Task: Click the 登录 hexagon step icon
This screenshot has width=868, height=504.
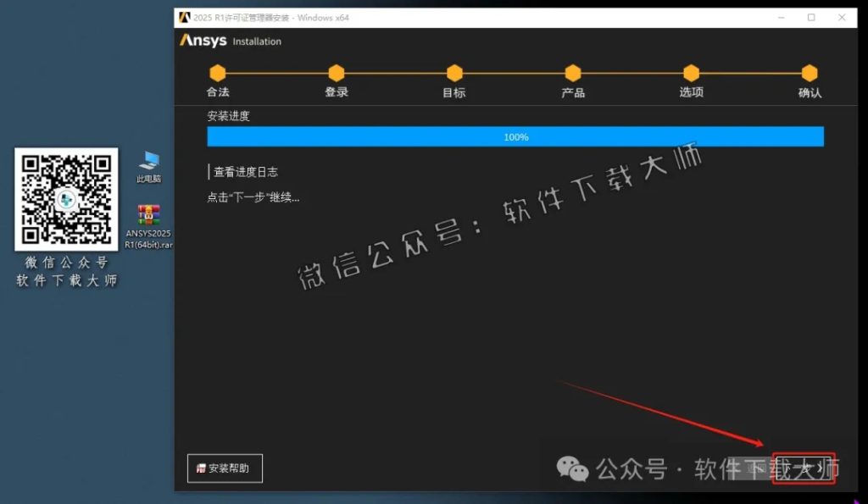Action: click(x=336, y=75)
